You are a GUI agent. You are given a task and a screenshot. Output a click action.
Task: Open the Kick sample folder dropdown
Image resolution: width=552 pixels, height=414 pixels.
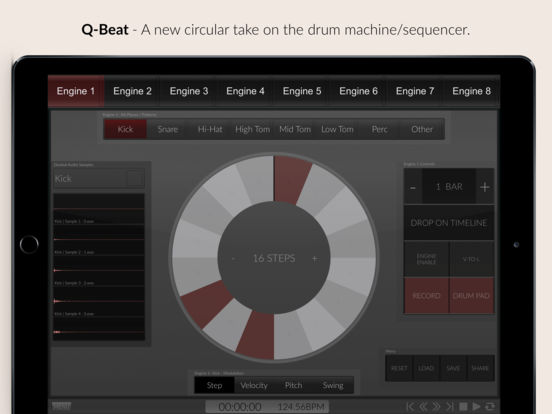(136, 178)
